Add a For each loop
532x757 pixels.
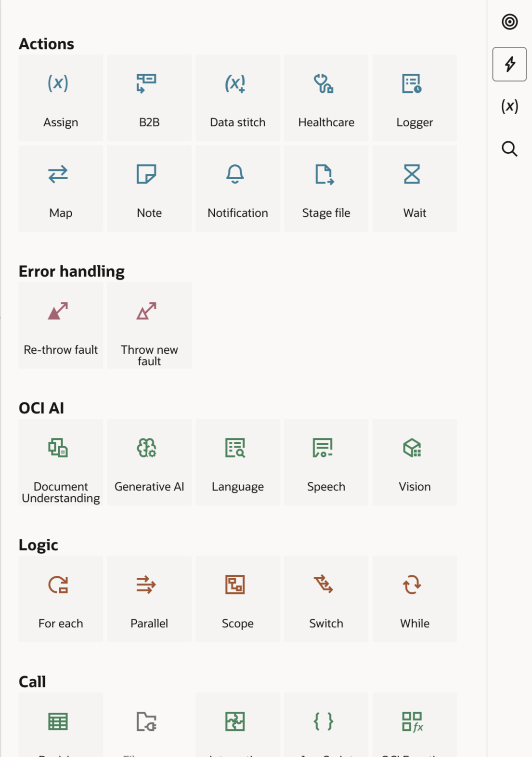tap(61, 599)
